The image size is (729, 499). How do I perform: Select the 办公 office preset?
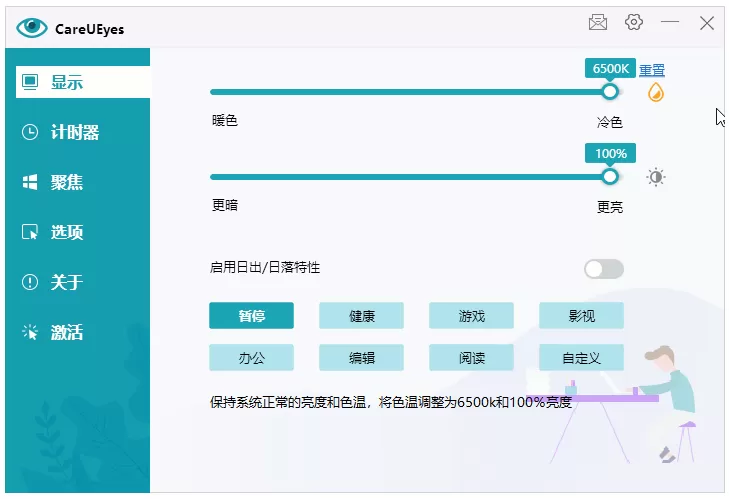(251, 358)
